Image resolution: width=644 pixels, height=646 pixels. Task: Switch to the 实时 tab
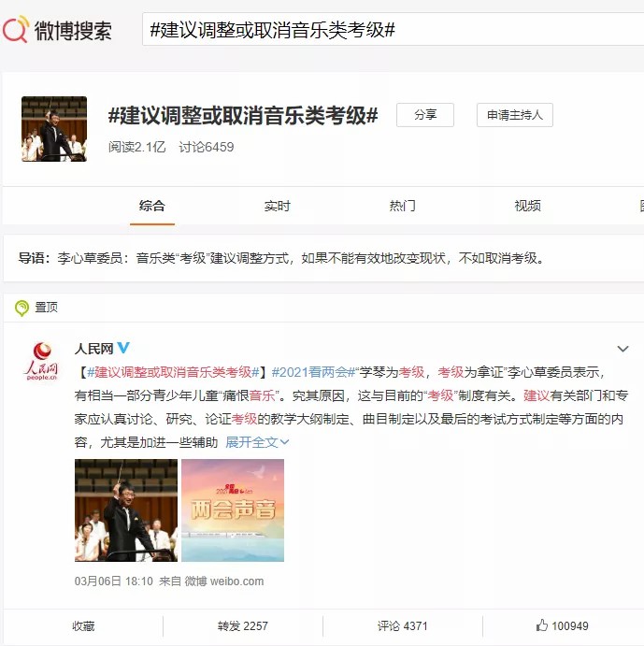point(277,205)
